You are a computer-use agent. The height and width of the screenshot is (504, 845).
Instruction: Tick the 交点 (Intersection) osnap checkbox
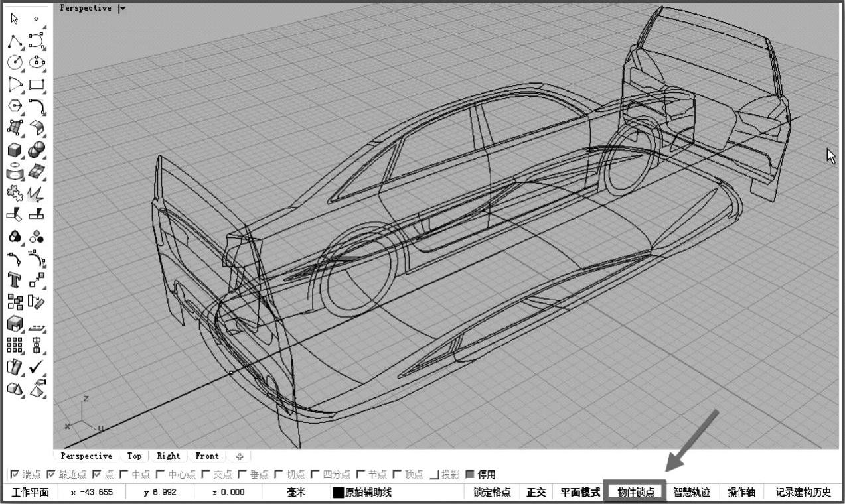(x=204, y=474)
